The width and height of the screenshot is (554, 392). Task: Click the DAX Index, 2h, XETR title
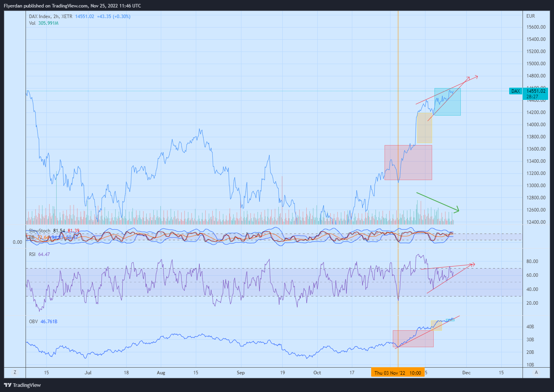pyautogui.click(x=51, y=17)
